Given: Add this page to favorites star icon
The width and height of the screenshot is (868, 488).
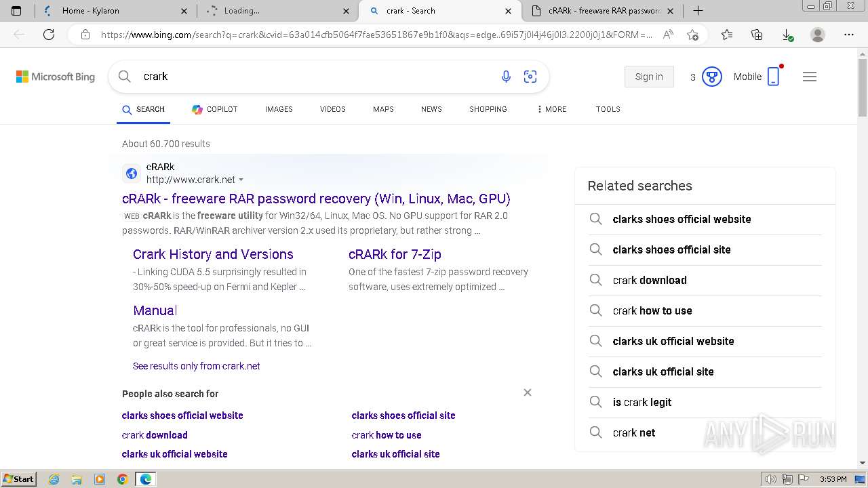Looking at the screenshot, I should (692, 35).
